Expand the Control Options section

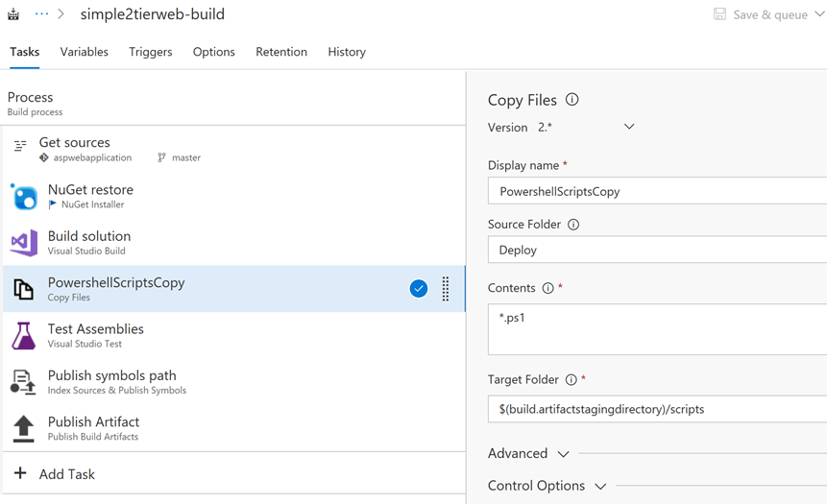pos(547,486)
